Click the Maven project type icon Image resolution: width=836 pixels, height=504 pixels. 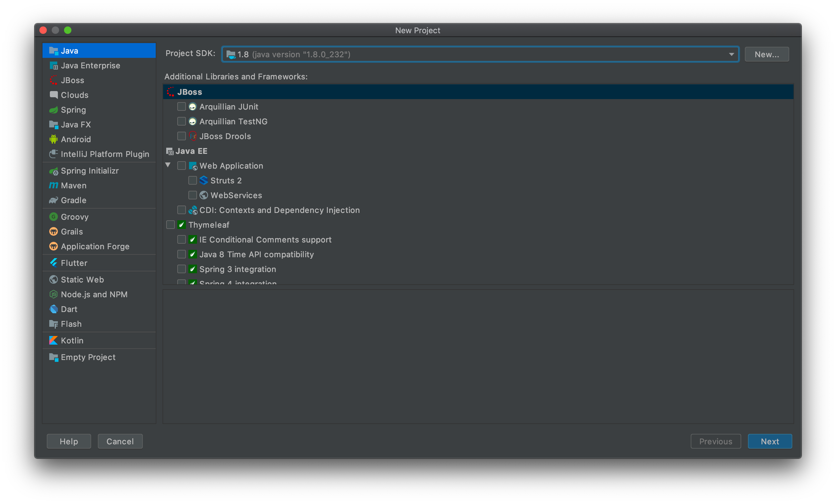pyautogui.click(x=53, y=186)
